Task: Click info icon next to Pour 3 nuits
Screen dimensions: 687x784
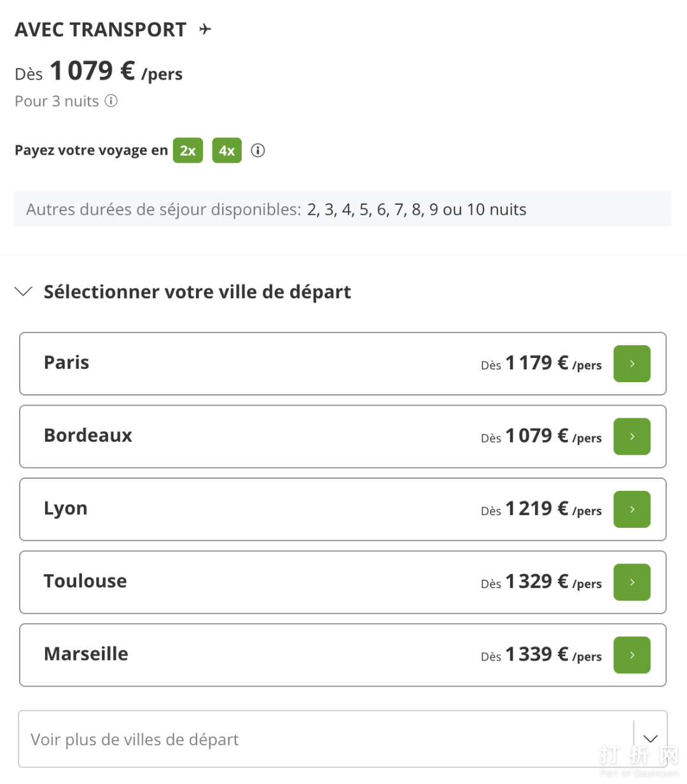Action: (111, 101)
